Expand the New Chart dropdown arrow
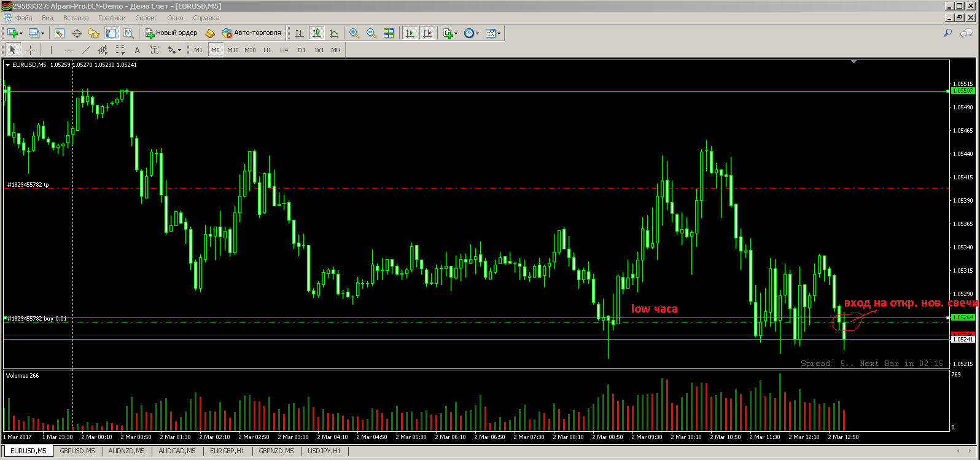980x460 pixels. (x=20, y=33)
